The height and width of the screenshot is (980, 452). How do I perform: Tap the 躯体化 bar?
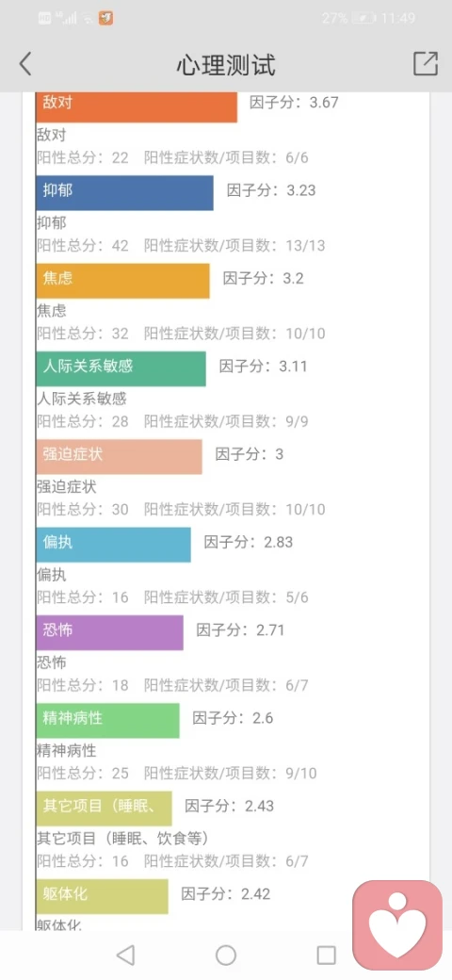[103, 896]
